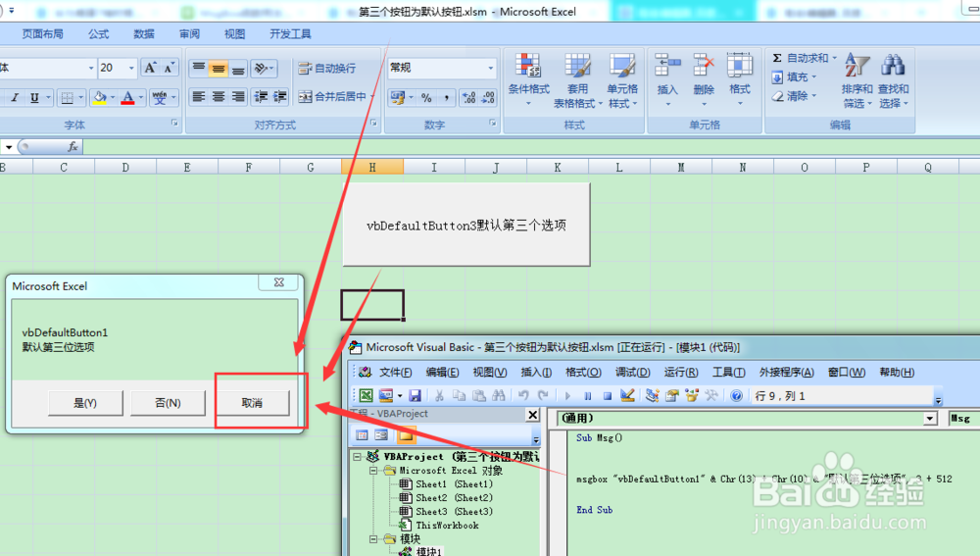Apply yellow fill color bucket
Screen dimensions: 980x556
99,97
